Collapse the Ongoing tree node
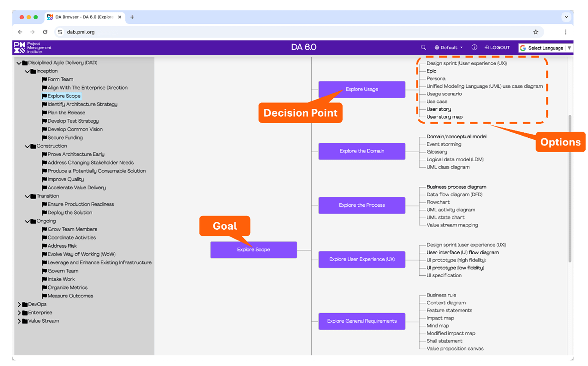Image resolution: width=588 pixels, height=366 pixels. pos(27,221)
